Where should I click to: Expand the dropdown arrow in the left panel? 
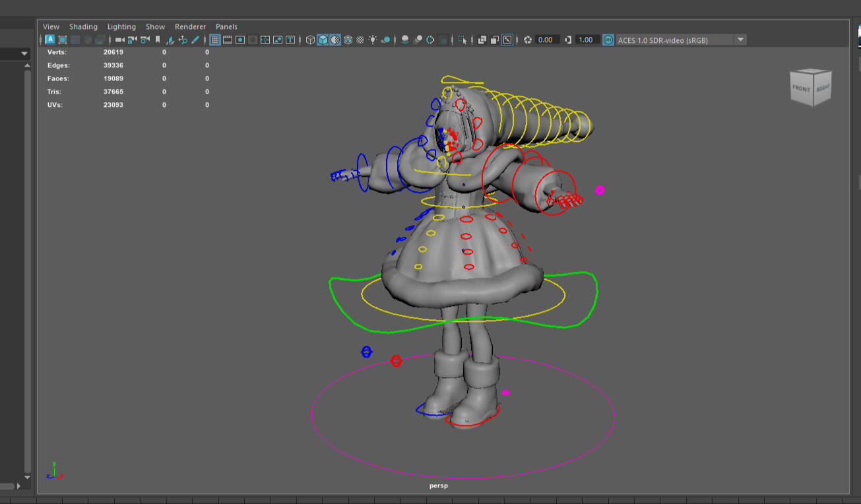tap(24, 53)
